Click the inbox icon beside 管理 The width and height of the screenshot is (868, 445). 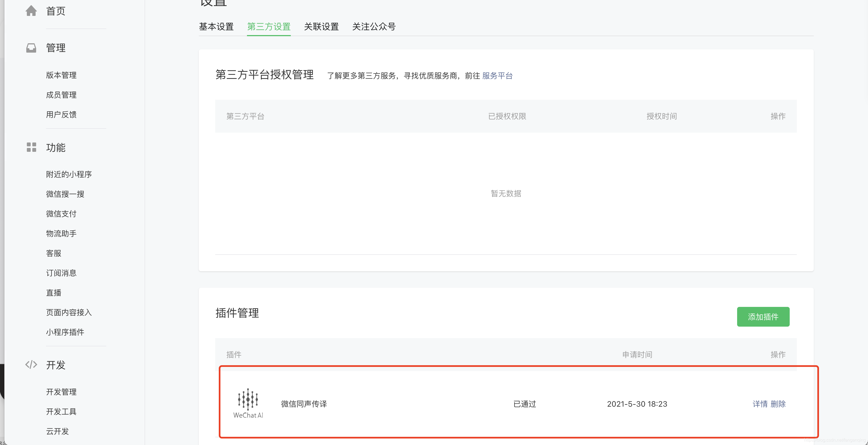pyautogui.click(x=31, y=48)
